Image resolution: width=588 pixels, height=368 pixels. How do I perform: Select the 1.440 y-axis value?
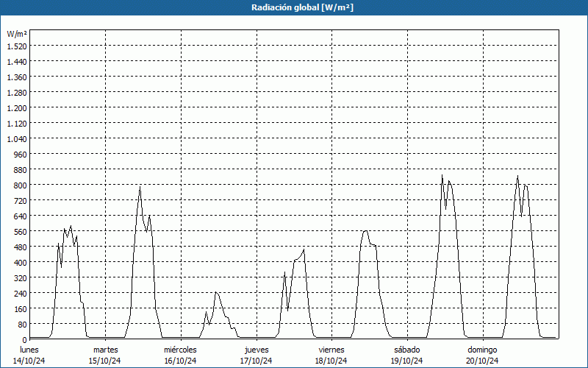click(x=17, y=62)
